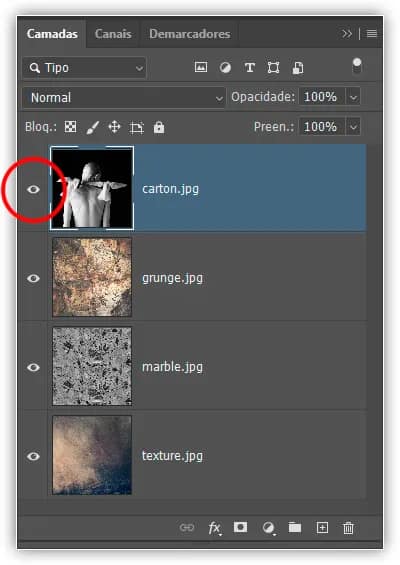This screenshot has width=400, height=565.
Task: Open the Tipo filter dropdown
Action: [84, 68]
